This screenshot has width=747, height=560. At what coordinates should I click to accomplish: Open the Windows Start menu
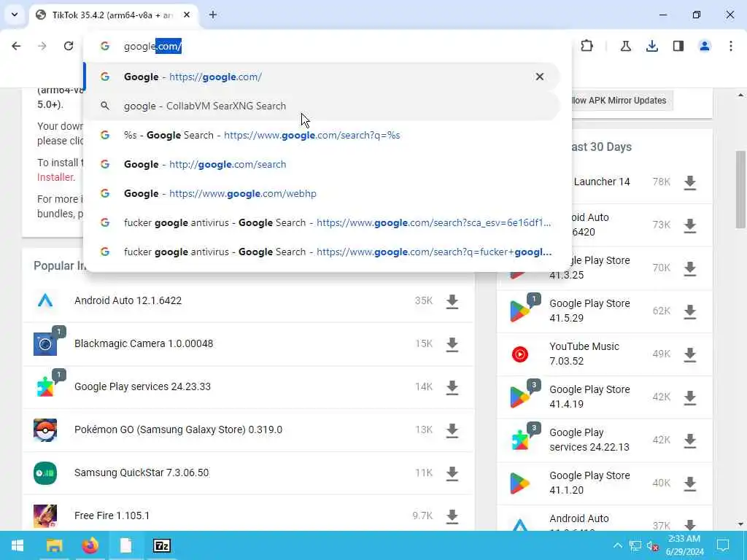pyautogui.click(x=18, y=545)
